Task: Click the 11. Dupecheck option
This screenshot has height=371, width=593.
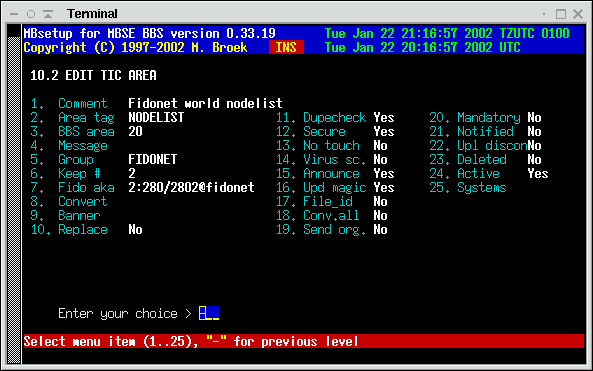Action: click(321, 117)
